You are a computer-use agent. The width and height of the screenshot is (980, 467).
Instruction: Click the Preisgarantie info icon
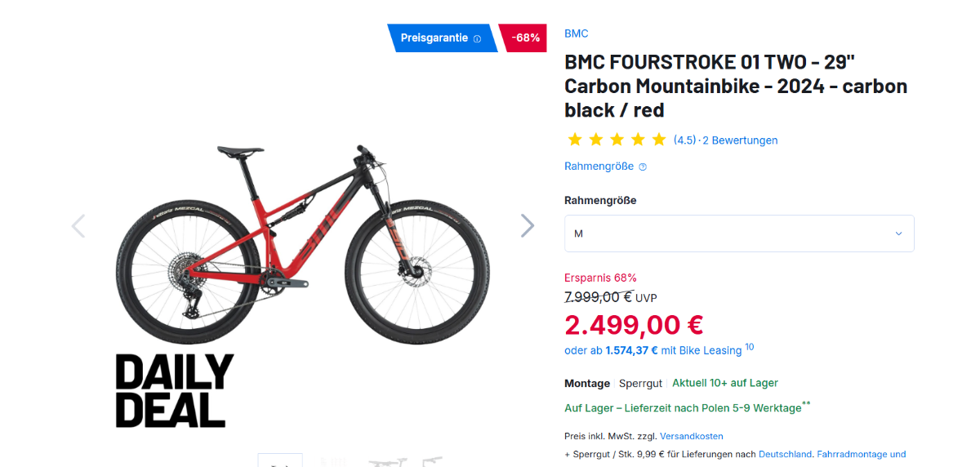click(x=477, y=38)
